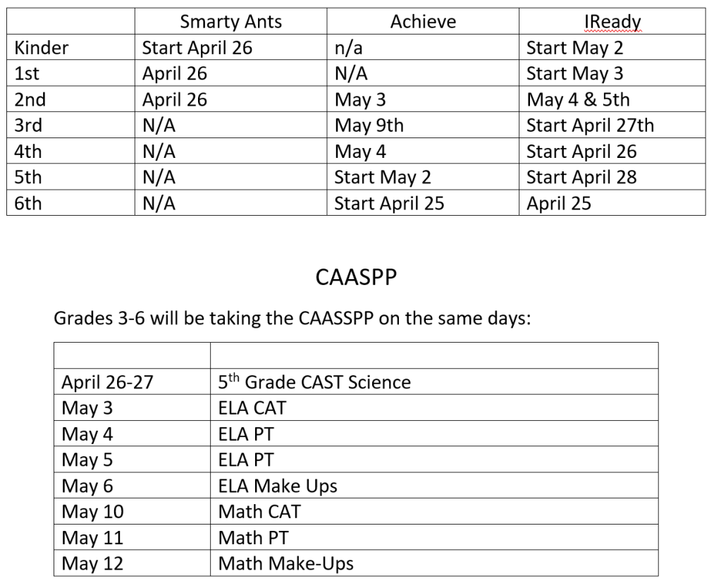Click the "May 9th" Achieve cell
The image size is (721, 588).
369,125
